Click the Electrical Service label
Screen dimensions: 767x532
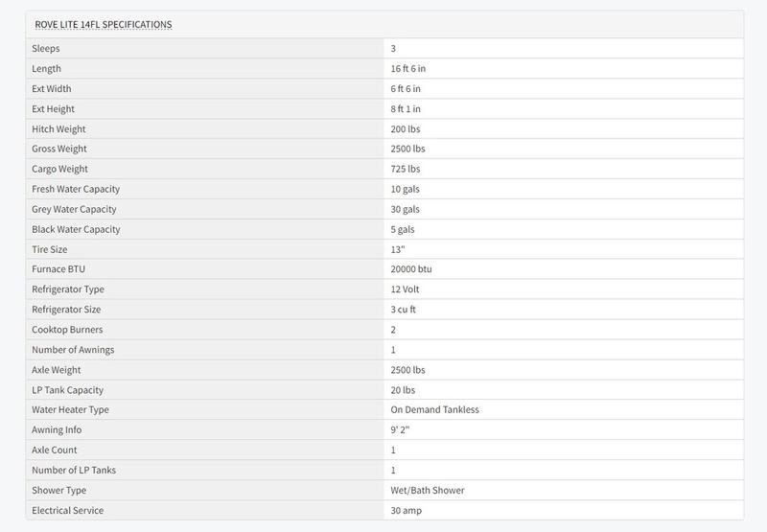click(x=67, y=510)
